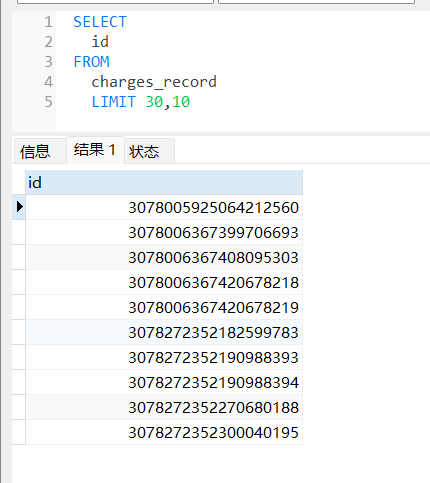This screenshot has height=483, width=430.
Task: Click the charges_record table name in editor
Action: pyautogui.click(x=154, y=82)
